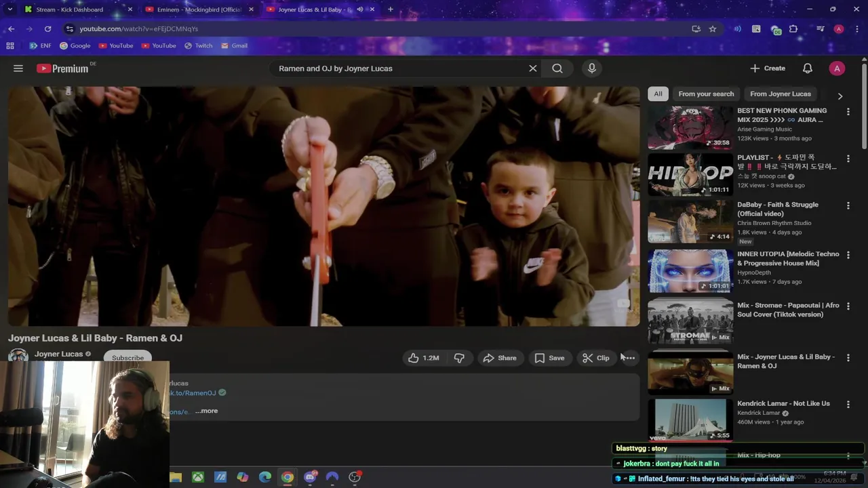Subscribe to Joyner Lucas
This screenshot has width=868, height=488.
(x=127, y=357)
